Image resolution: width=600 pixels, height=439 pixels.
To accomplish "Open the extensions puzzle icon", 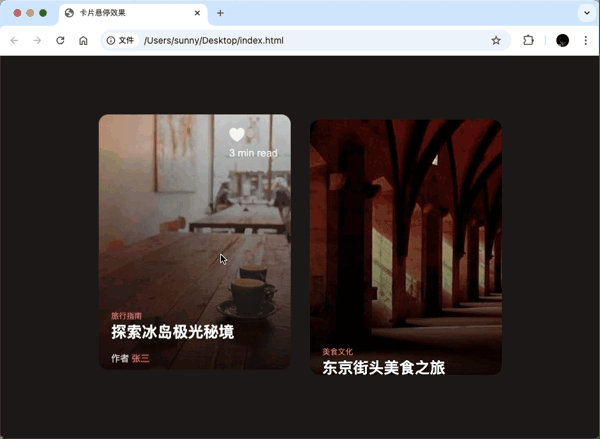I will coord(528,40).
